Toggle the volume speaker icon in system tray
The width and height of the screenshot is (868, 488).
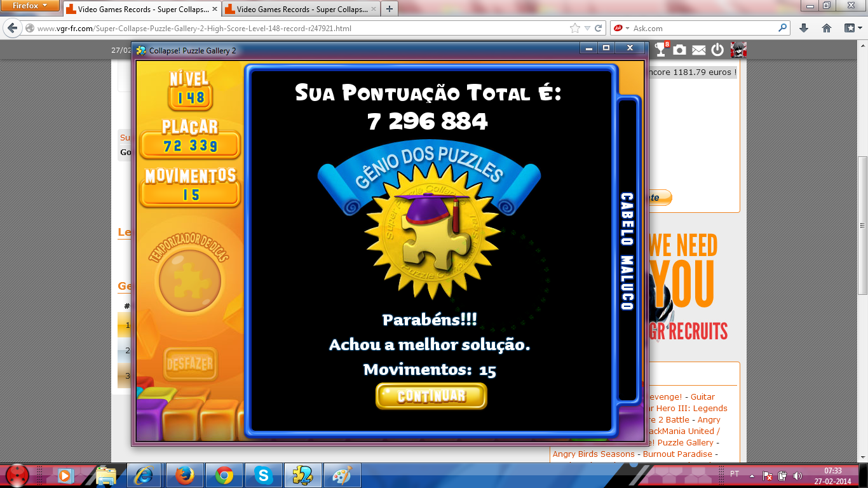[x=797, y=475]
